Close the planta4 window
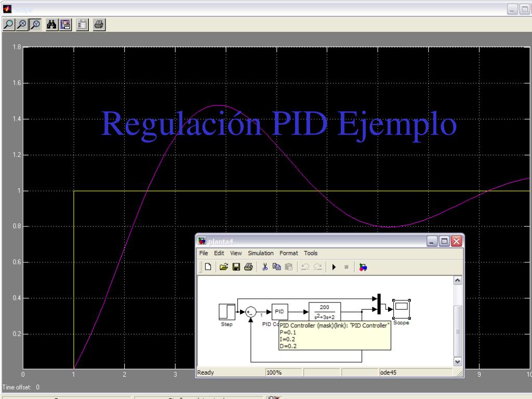This screenshot has width=532, height=399. click(x=457, y=241)
